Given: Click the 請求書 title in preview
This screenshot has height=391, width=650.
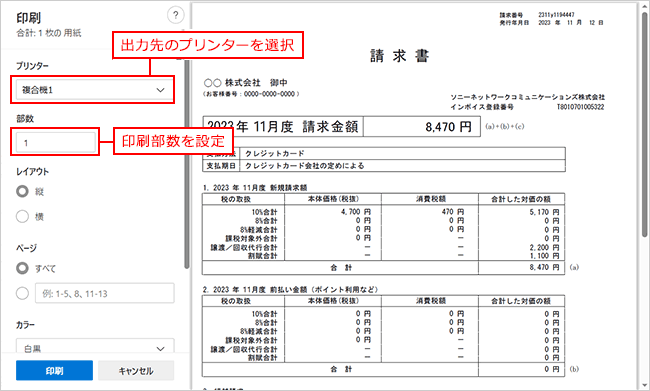Looking at the screenshot, I should click(x=400, y=56).
